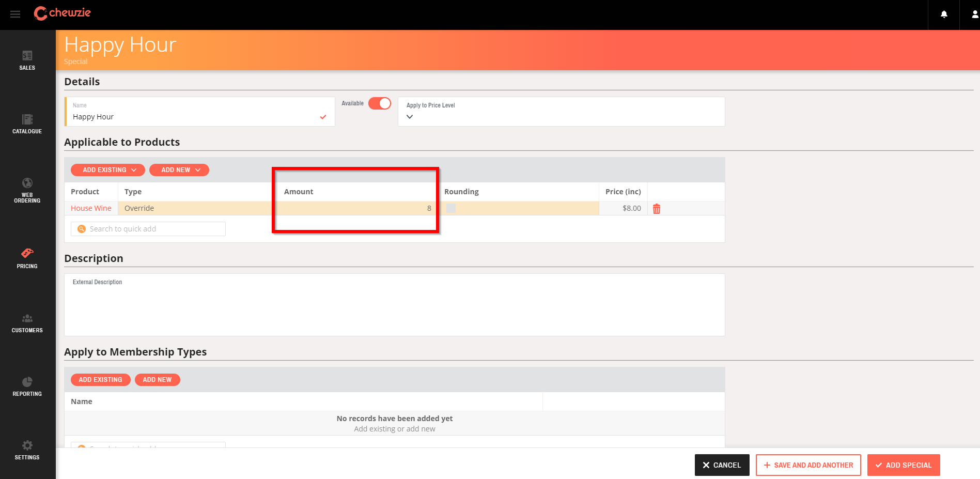Select the Pricing section in sidebar

[27, 258]
